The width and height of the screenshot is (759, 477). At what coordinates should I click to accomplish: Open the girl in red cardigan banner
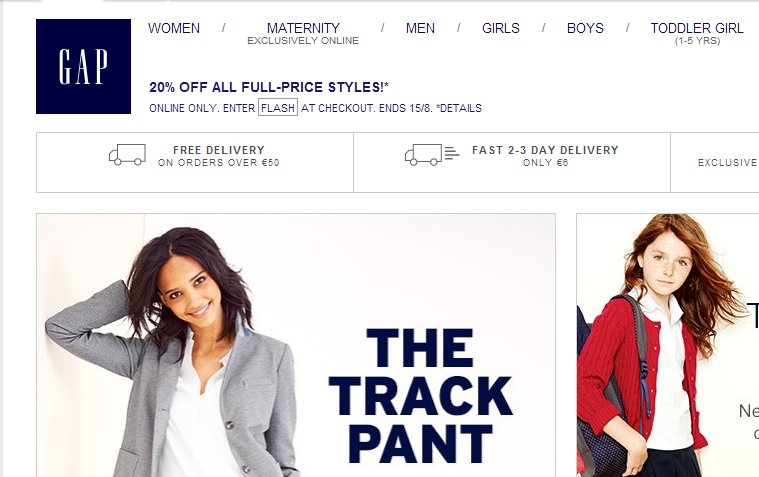point(668,345)
